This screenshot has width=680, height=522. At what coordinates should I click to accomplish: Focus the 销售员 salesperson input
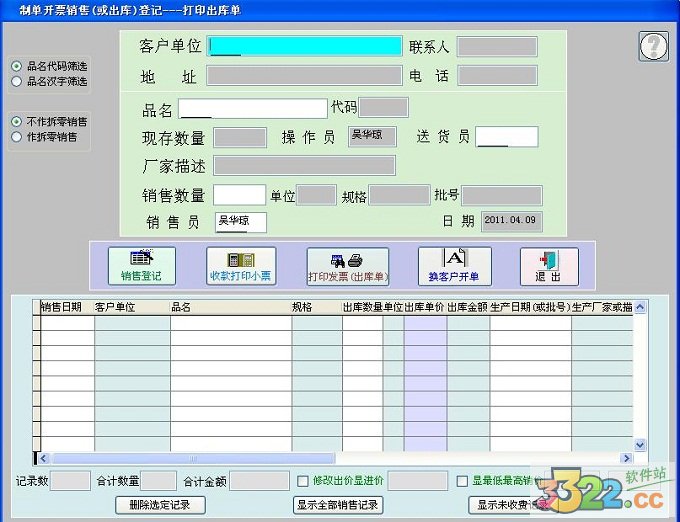coord(241,222)
